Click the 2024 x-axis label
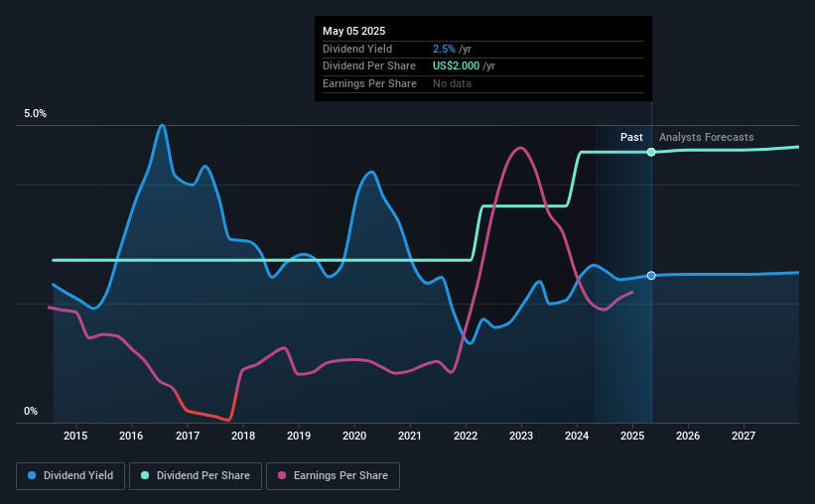 click(577, 436)
